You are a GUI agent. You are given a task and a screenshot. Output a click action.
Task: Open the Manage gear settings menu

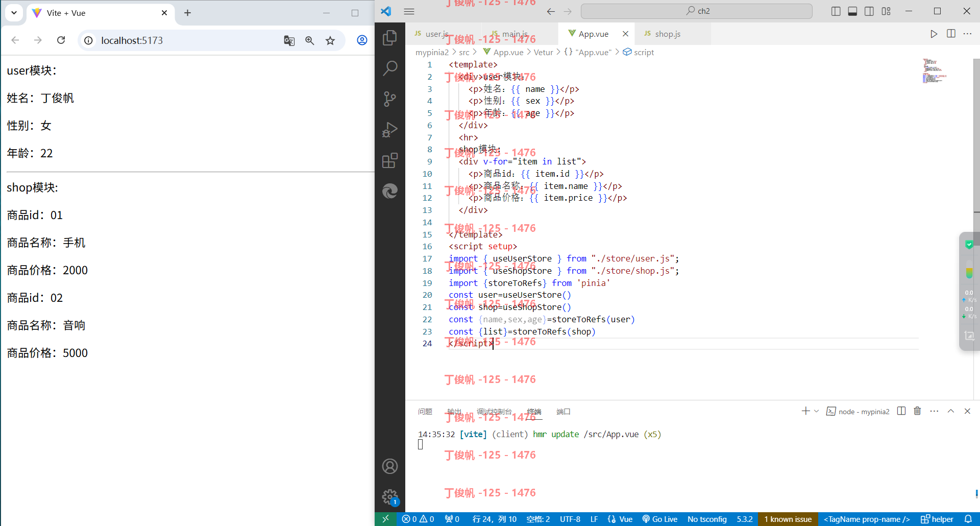tap(390, 496)
